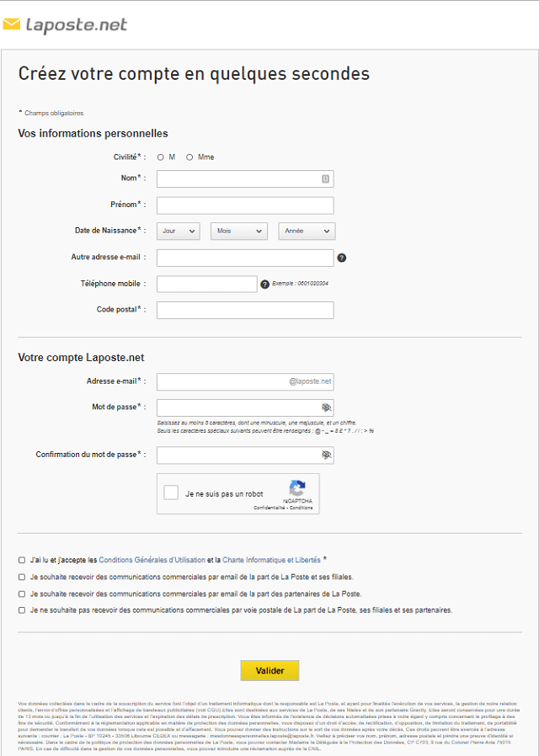Click the Laposte.net envelope logo
This screenshot has height=756, width=539.
(x=15, y=24)
